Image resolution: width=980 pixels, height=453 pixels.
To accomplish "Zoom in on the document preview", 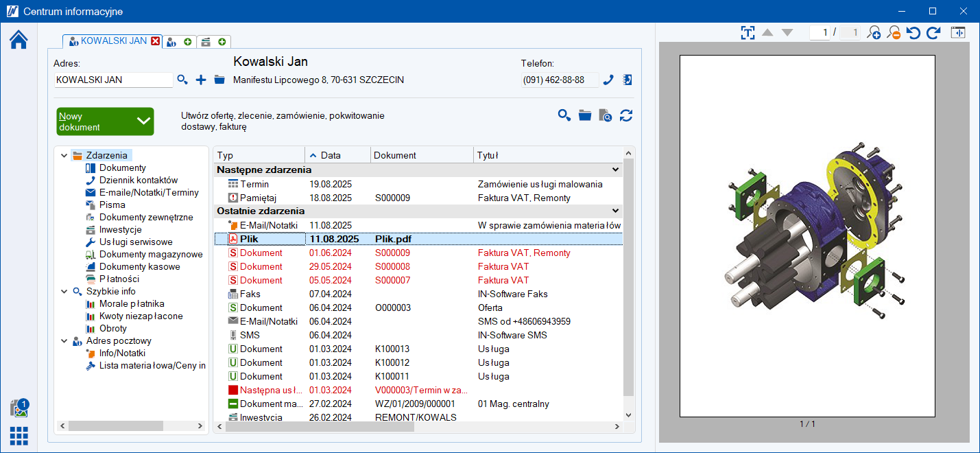I will coord(874,32).
